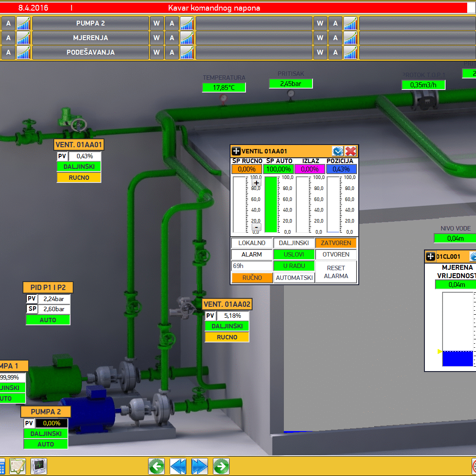476x476 pixels.
Task: Select RUČNO mode in valve popup
Action: [252, 278]
